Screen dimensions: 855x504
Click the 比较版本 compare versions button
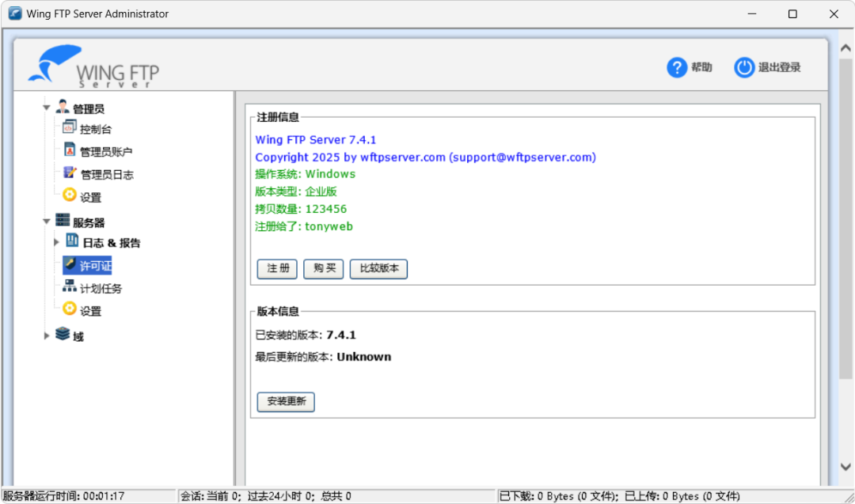click(378, 269)
